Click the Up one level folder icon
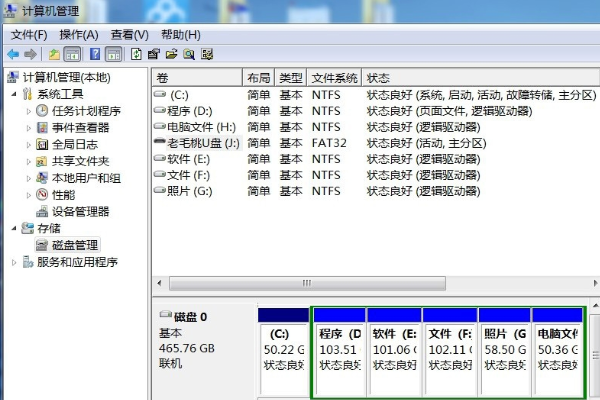 coord(54,54)
